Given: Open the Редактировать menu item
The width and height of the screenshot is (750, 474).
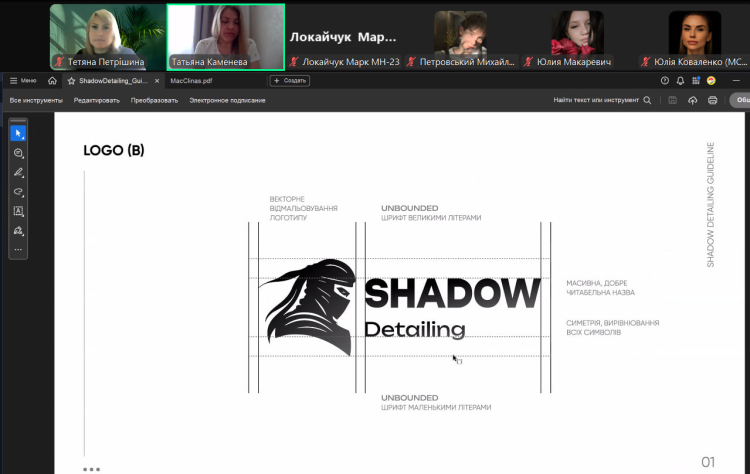Looking at the screenshot, I should (x=95, y=100).
